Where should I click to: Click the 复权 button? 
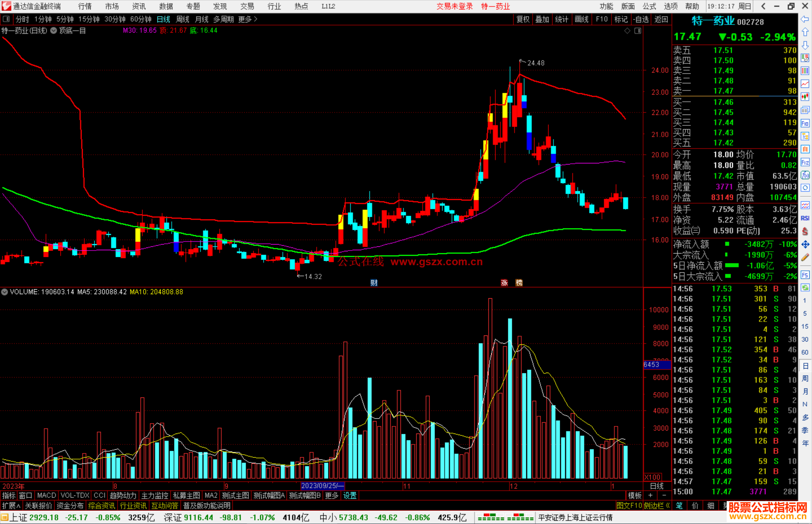[x=523, y=19]
